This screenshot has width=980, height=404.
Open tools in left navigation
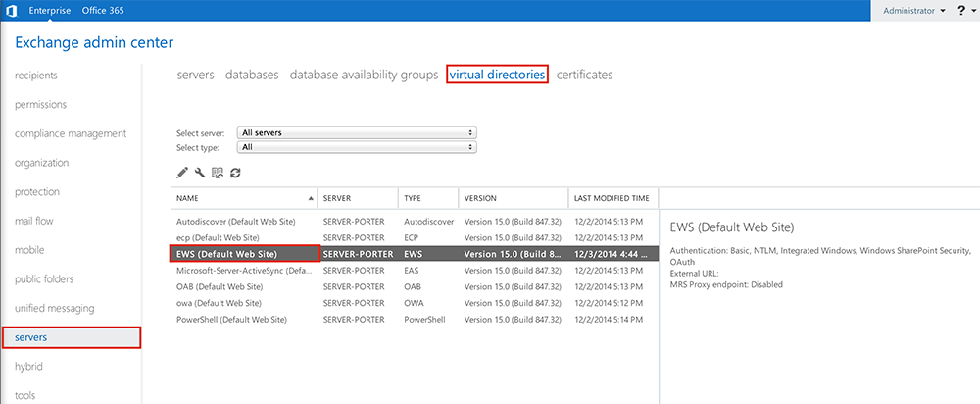pyautogui.click(x=25, y=396)
